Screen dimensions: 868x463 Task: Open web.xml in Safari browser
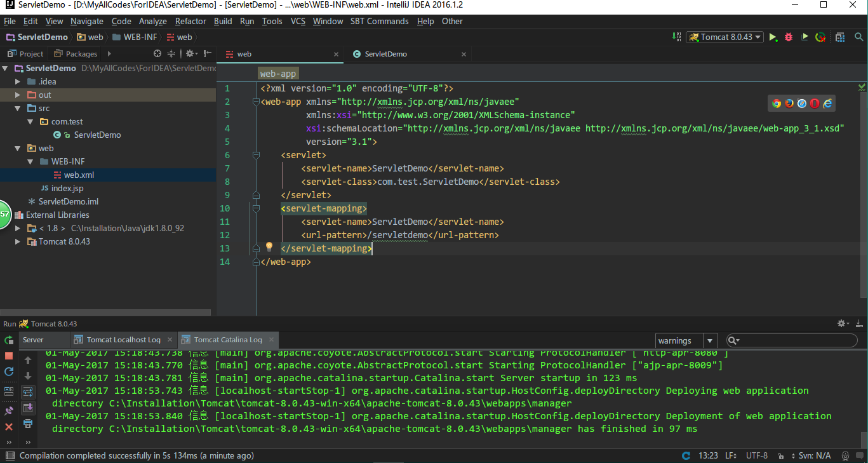pyautogui.click(x=802, y=103)
